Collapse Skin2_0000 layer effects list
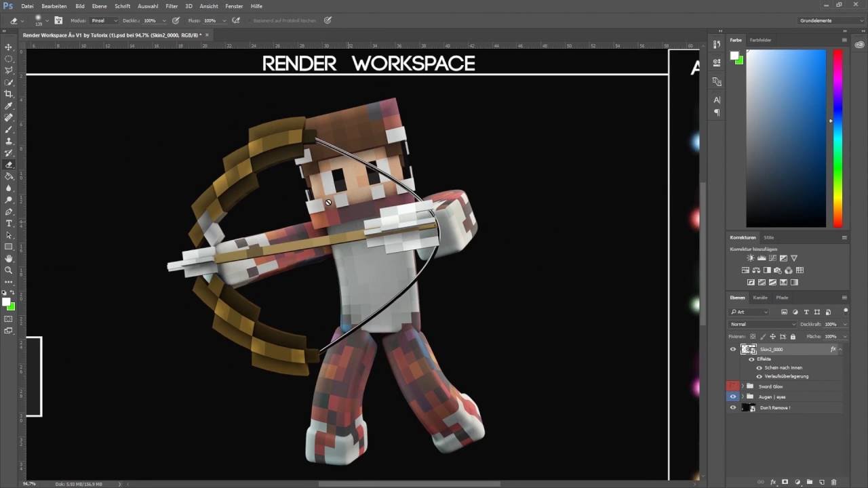 [841, 349]
